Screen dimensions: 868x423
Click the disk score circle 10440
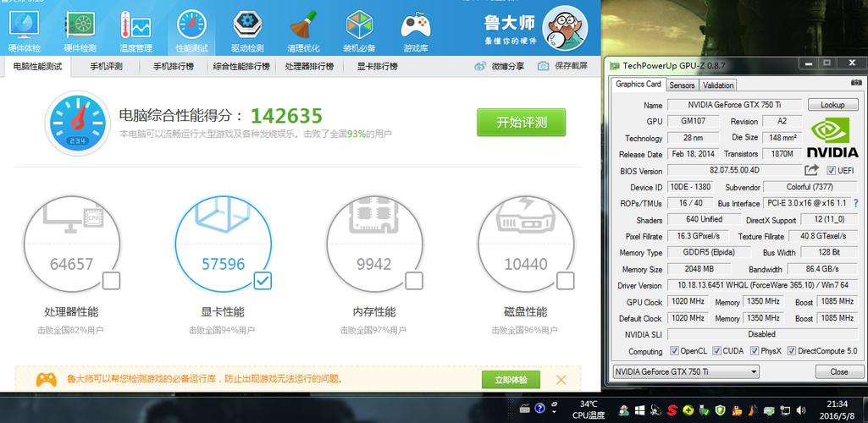pyautogui.click(x=526, y=244)
